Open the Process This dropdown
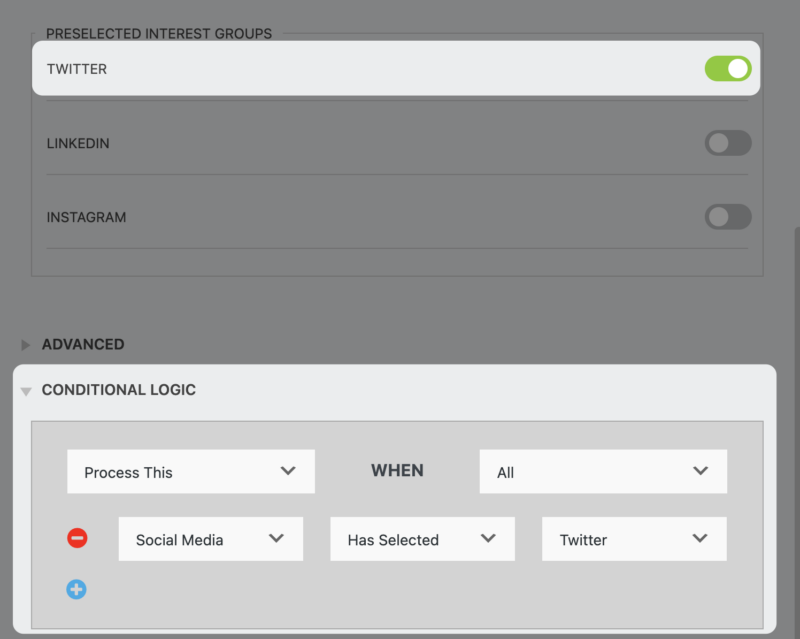Image resolution: width=800 pixels, height=639 pixels. pyautogui.click(x=190, y=471)
